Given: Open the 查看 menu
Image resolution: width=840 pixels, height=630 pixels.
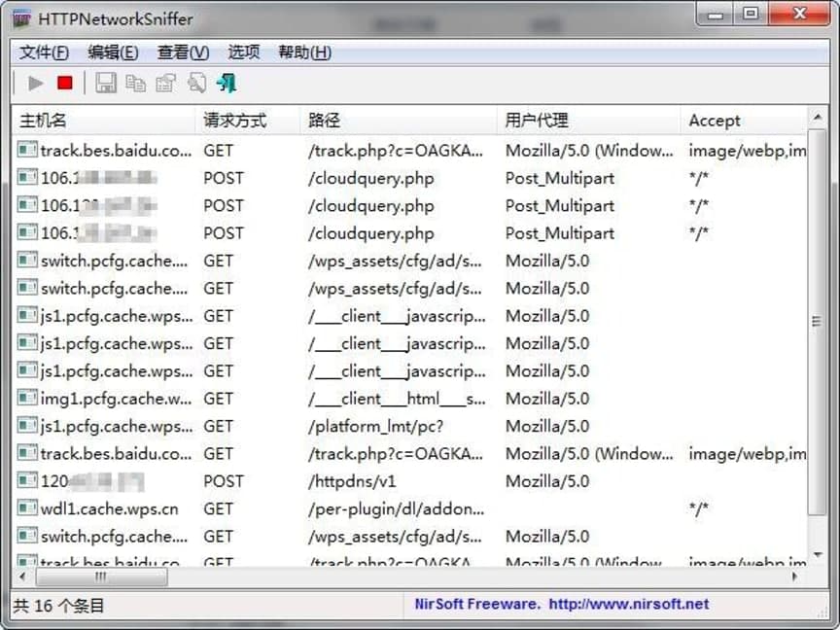Looking at the screenshot, I should (181, 52).
